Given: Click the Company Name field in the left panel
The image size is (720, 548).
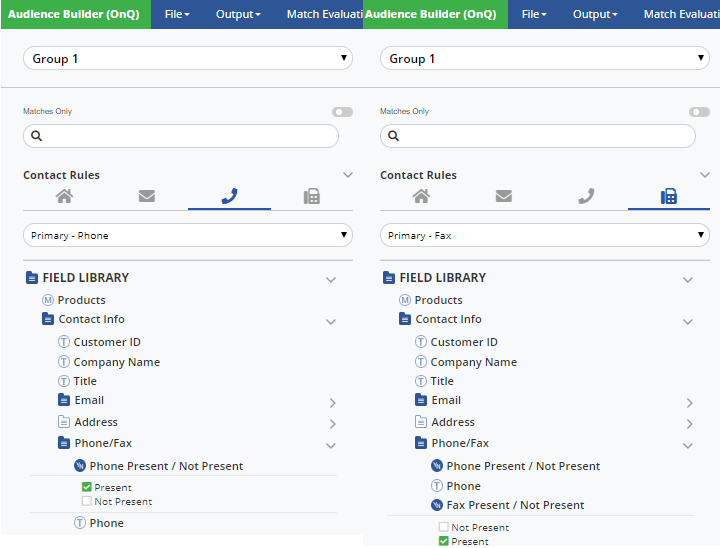Looking at the screenshot, I should [116, 362].
